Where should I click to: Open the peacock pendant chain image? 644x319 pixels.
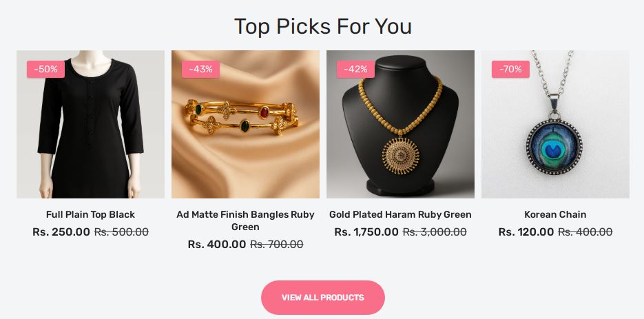[x=555, y=124]
